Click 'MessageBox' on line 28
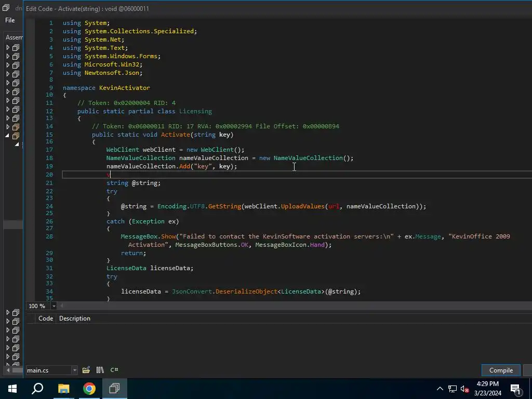The image size is (532, 399). 139,236
